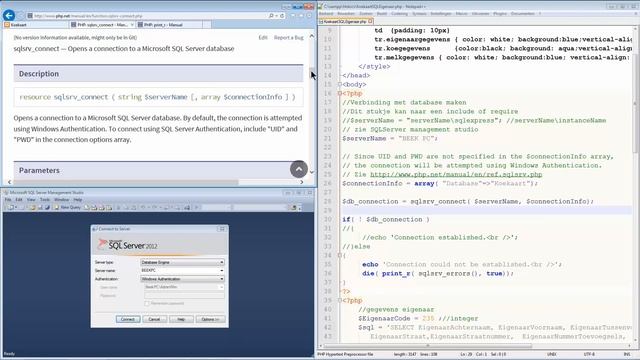
Task: Close the KoekaartSQLEigenaar.php tab
Action: (371, 21)
